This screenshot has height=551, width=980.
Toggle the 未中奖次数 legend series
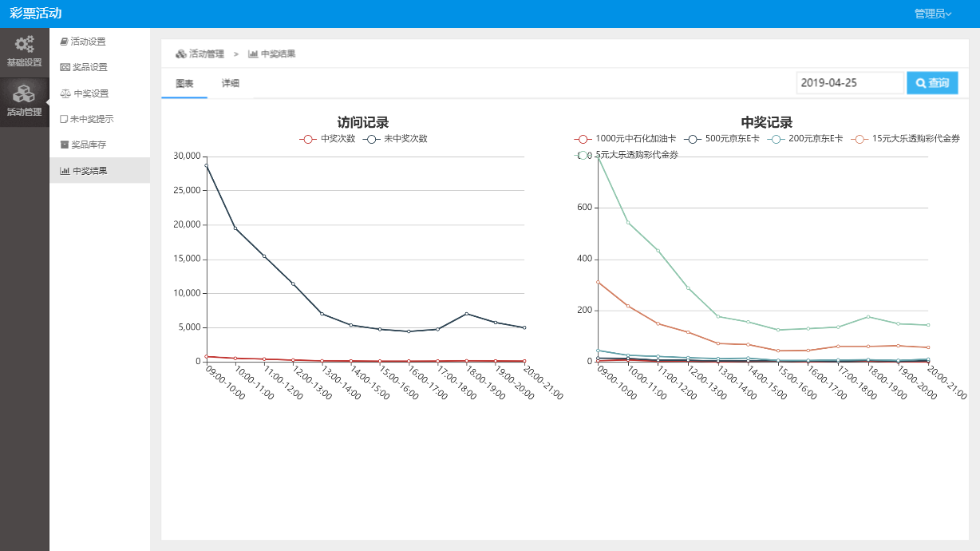[x=396, y=139]
